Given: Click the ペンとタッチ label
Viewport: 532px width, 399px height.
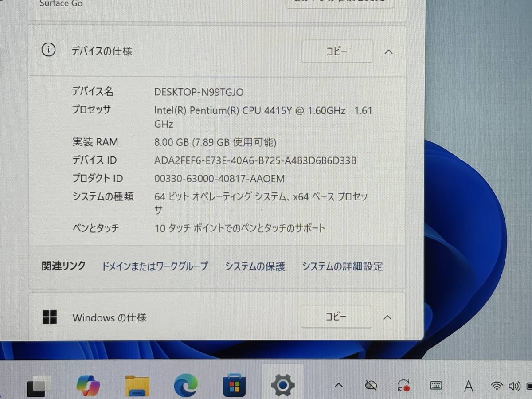Looking at the screenshot, I should pos(96,229).
